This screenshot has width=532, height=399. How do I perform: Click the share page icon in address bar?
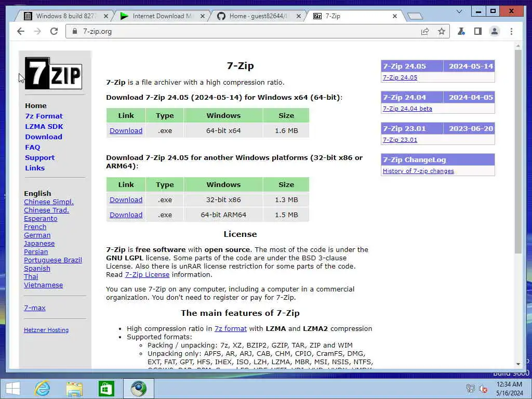[x=425, y=31]
